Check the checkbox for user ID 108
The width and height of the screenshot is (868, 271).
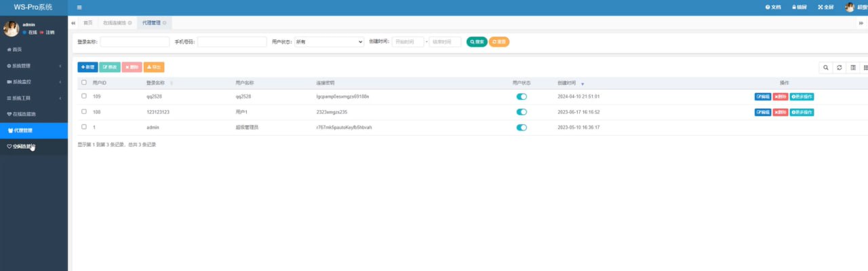[x=84, y=111]
